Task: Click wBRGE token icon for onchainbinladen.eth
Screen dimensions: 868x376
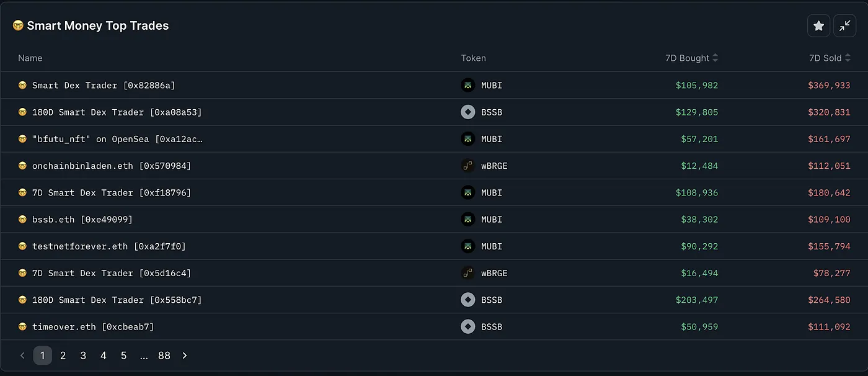Action: click(468, 166)
